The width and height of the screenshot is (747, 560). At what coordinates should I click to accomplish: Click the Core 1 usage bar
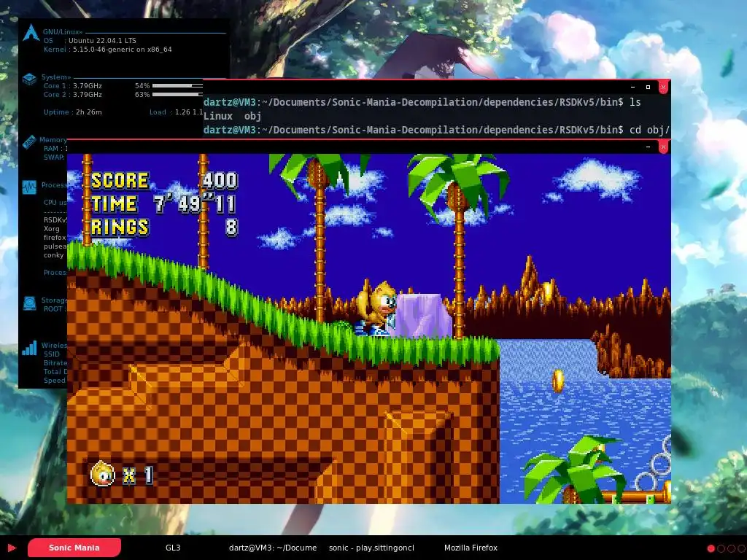(x=177, y=86)
